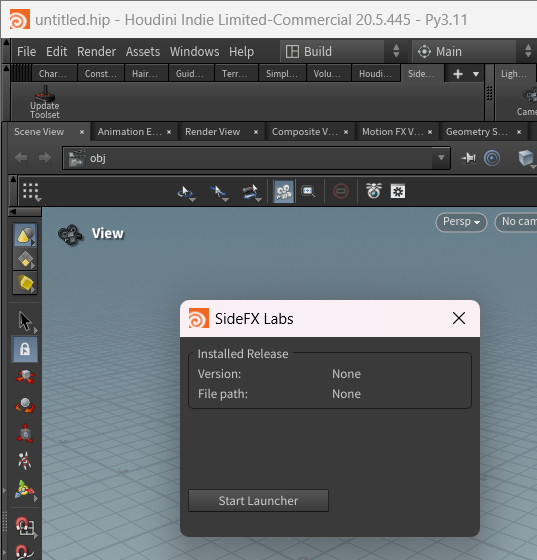Viewport: 537px width, 560px height.
Task: Click the obj network path field
Action: tap(256, 158)
